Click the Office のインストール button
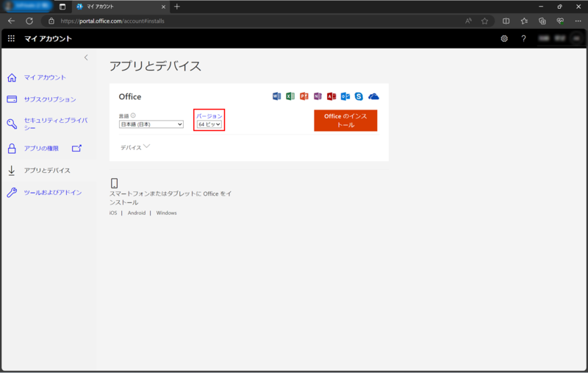 pyautogui.click(x=345, y=121)
